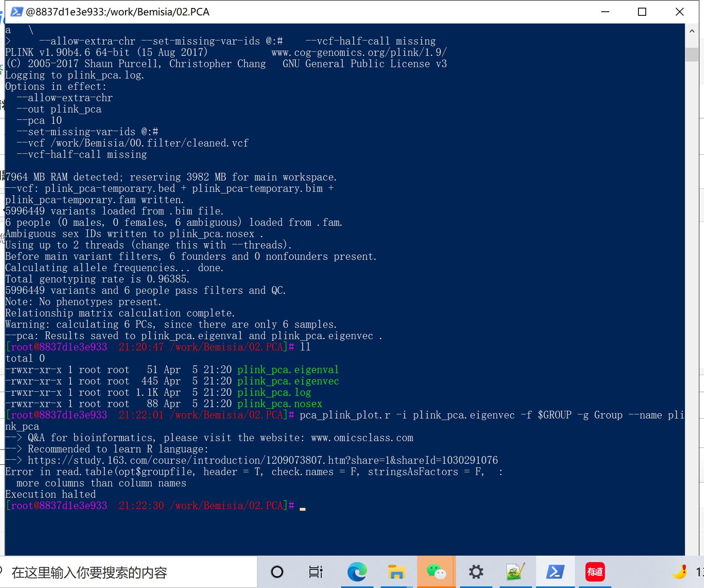The image size is (704, 588).
Task: Click 'Note: No phenotypes present.' line
Action: pos(83,302)
